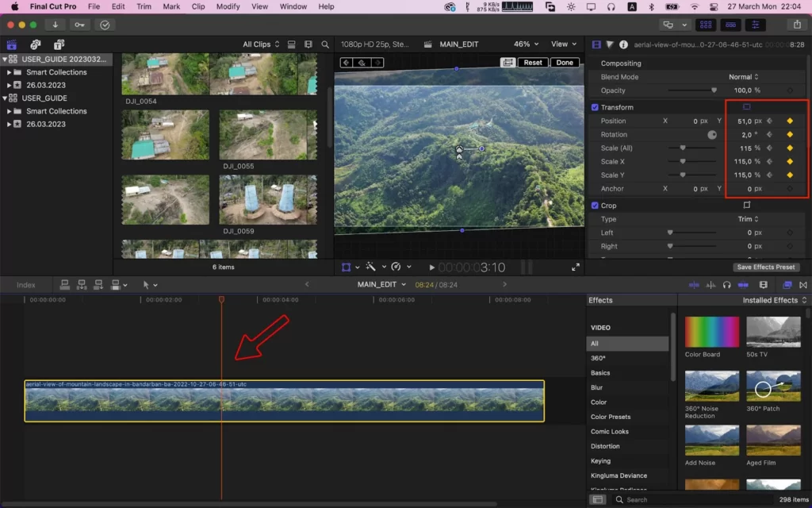Open the Window menu

point(293,6)
